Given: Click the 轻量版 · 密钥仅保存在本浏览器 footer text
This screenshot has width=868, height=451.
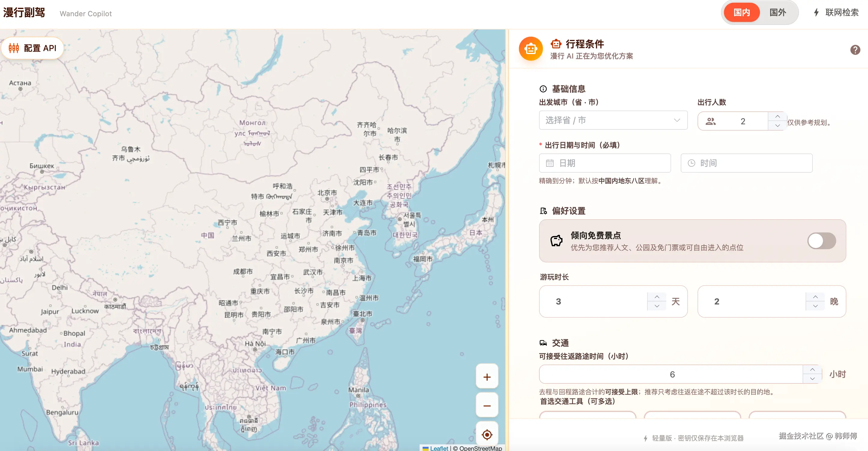Looking at the screenshot, I should click(x=698, y=438).
